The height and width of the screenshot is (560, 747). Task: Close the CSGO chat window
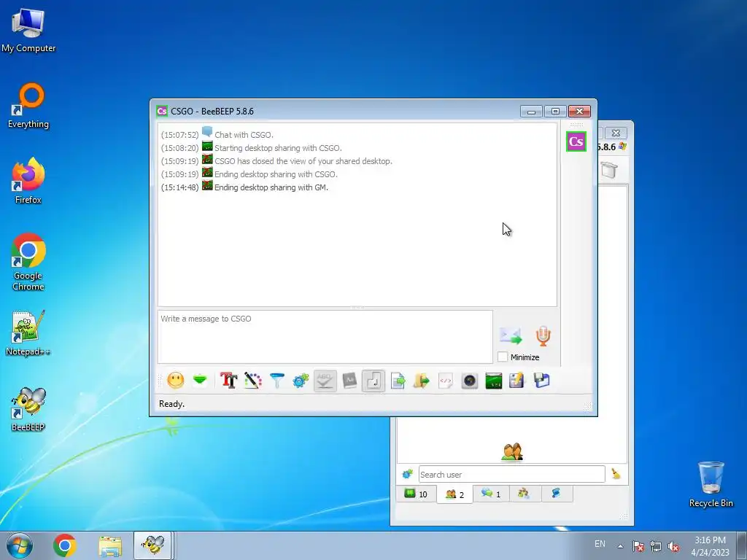pyautogui.click(x=579, y=112)
